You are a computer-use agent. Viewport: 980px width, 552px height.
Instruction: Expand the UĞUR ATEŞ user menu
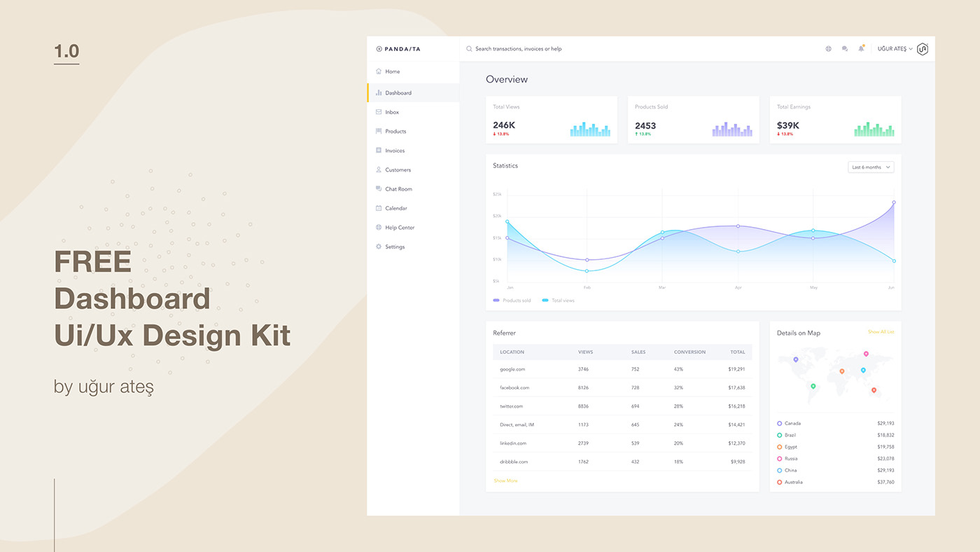[895, 49]
